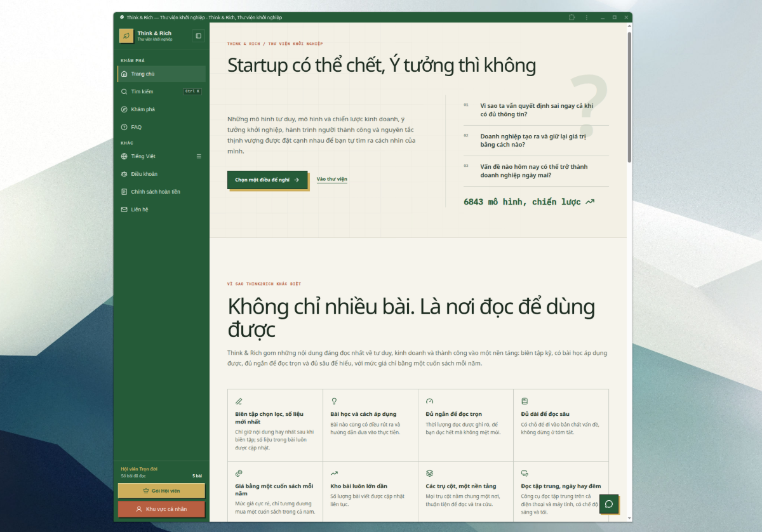Screen dimensions: 762x532
Task: Click the browser extensions puzzle icon
Action: 572,17
